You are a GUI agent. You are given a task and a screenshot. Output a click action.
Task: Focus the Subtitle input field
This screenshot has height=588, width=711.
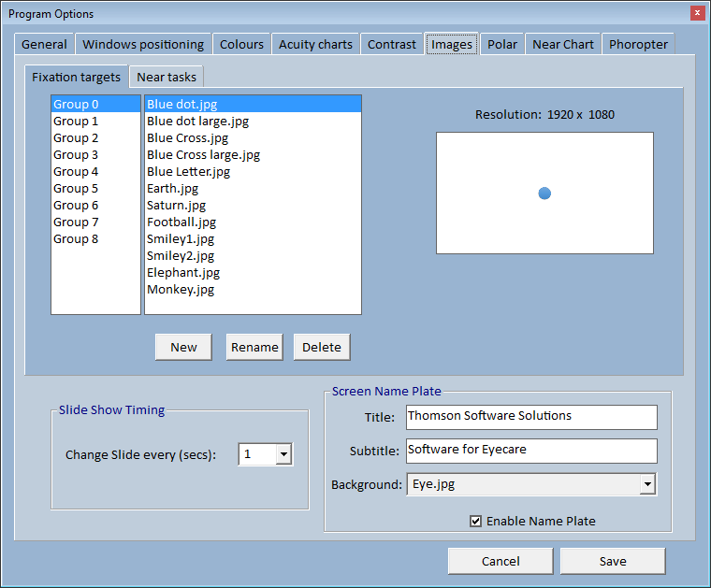(x=530, y=451)
